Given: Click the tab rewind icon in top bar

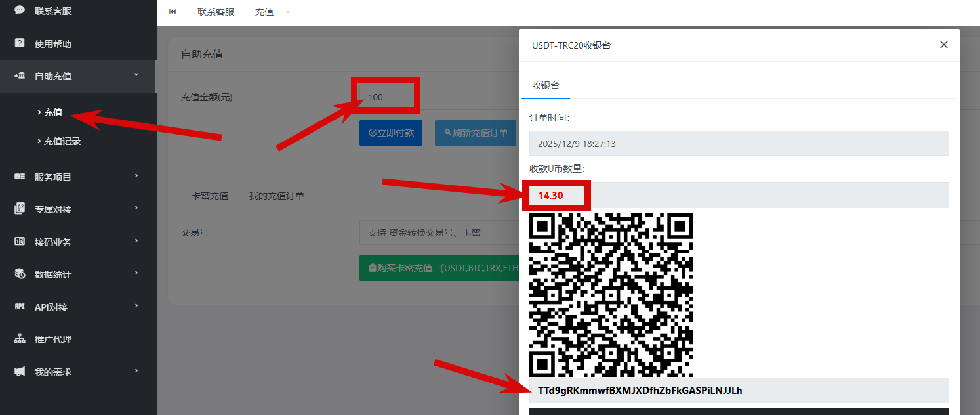Looking at the screenshot, I should [x=173, y=12].
